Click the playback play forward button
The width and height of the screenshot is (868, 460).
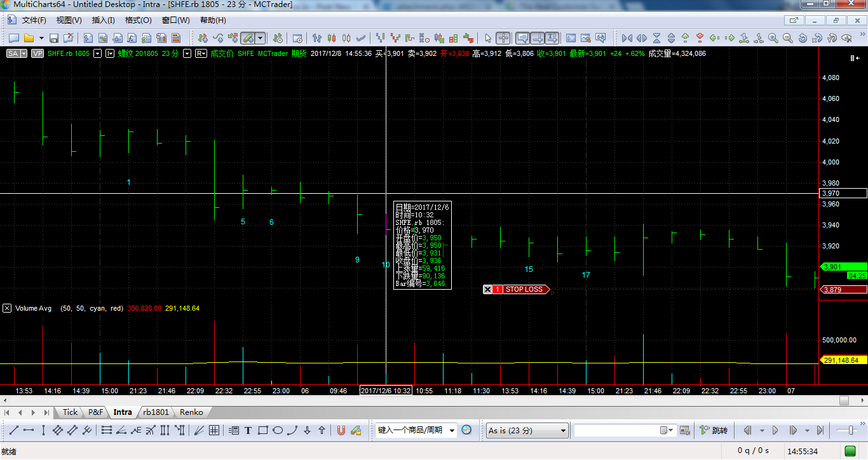click(775, 431)
